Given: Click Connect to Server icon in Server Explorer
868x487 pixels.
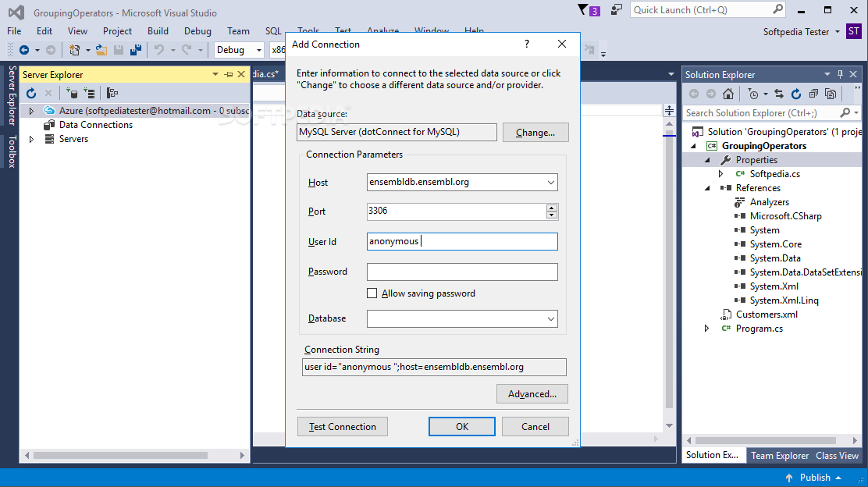Looking at the screenshot, I should 89,93.
